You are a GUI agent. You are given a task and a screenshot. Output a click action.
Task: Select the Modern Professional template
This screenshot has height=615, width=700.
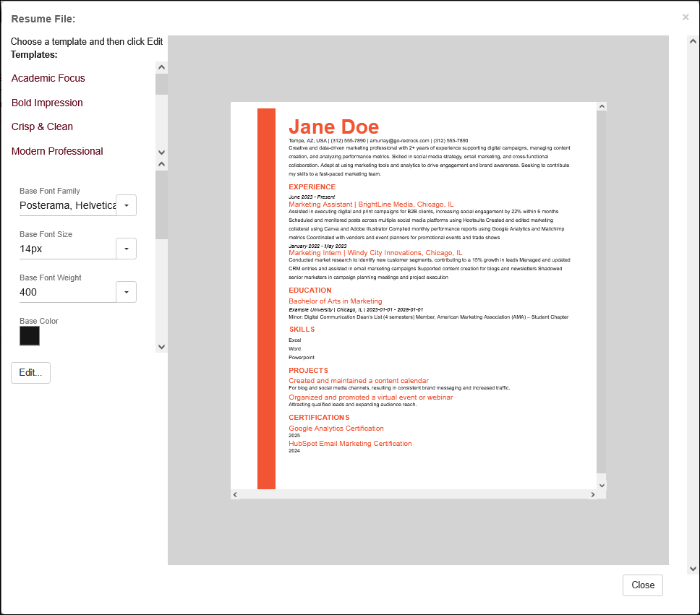57,151
